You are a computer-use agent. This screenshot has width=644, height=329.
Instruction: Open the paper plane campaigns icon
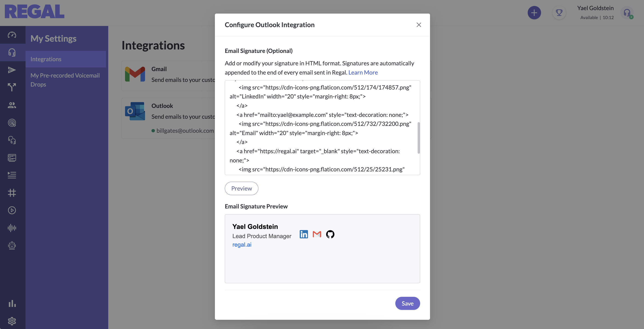click(12, 70)
